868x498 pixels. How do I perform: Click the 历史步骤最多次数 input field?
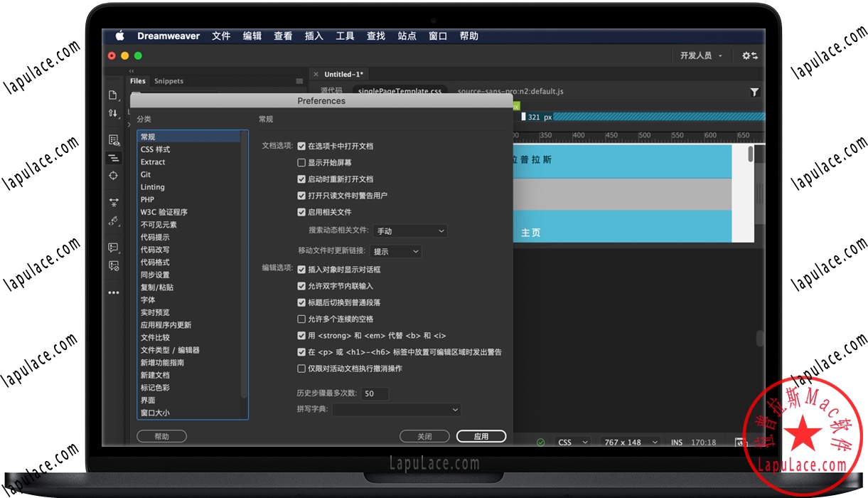pyautogui.click(x=375, y=393)
